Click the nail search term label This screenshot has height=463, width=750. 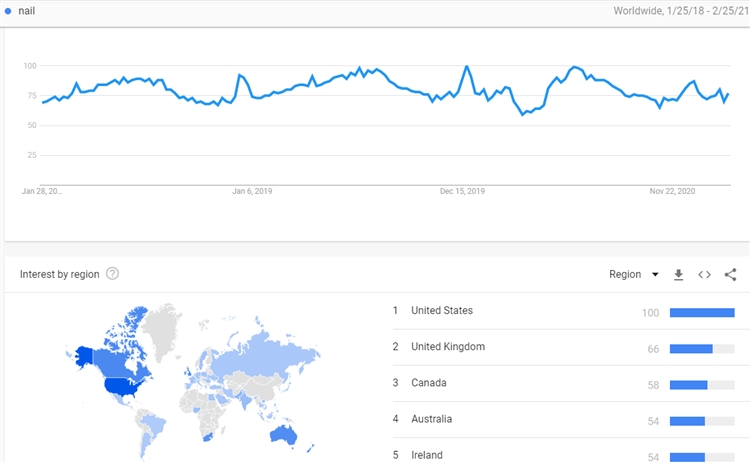click(x=27, y=10)
